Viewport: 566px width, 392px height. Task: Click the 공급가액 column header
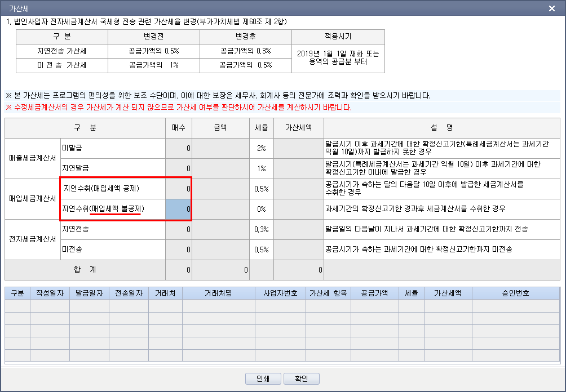click(x=375, y=293)
